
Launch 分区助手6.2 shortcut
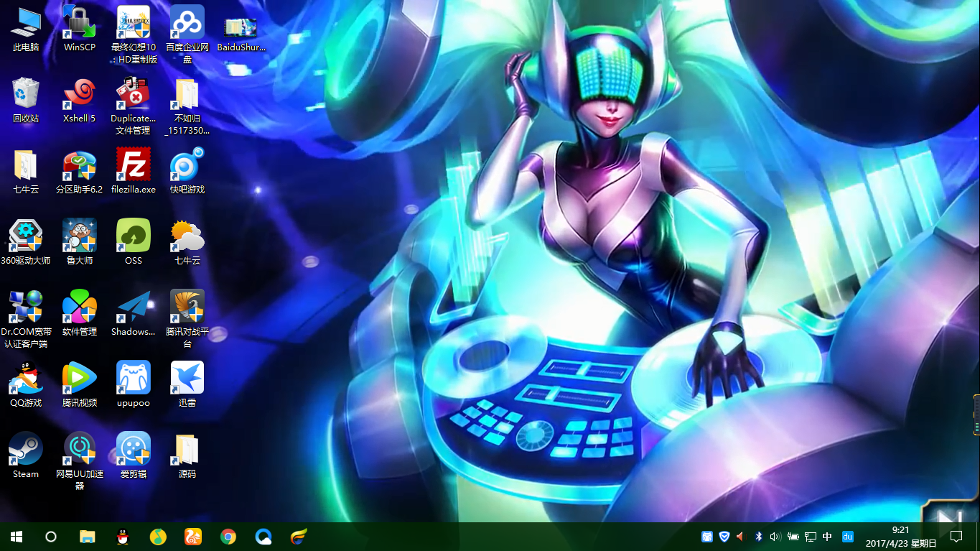click(x=80, y=172)
